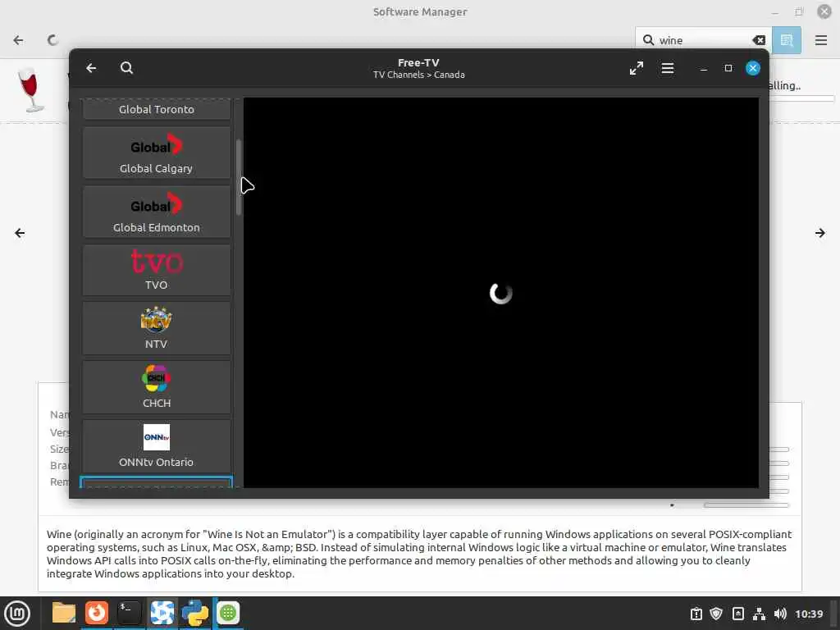Click the clipboard-style tray icon
Viewport: 840px width, 630px height.
pyautogui.click(x=696, y=614)
